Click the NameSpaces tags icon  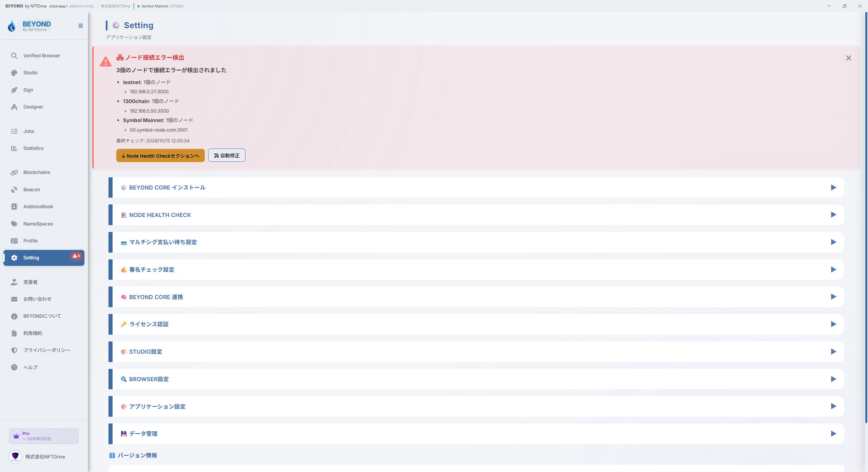(x=14, y=224)
